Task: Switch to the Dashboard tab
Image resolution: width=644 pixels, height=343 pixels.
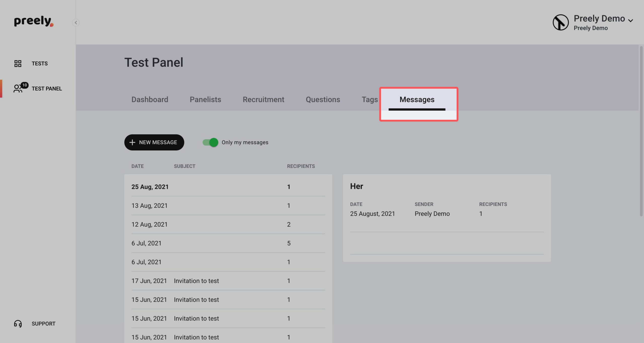Action: 150,99
